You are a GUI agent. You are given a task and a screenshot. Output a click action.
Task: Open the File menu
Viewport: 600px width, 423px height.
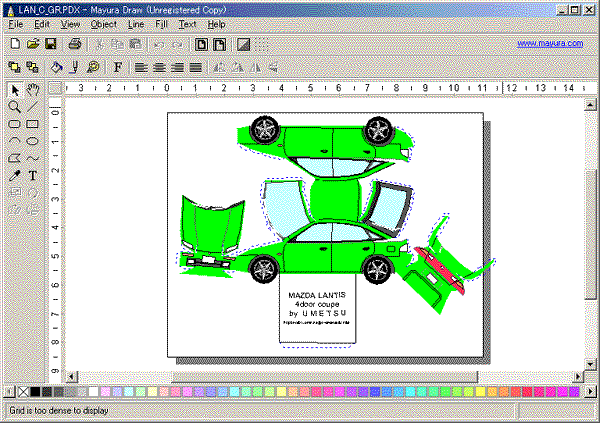point(16,24)
